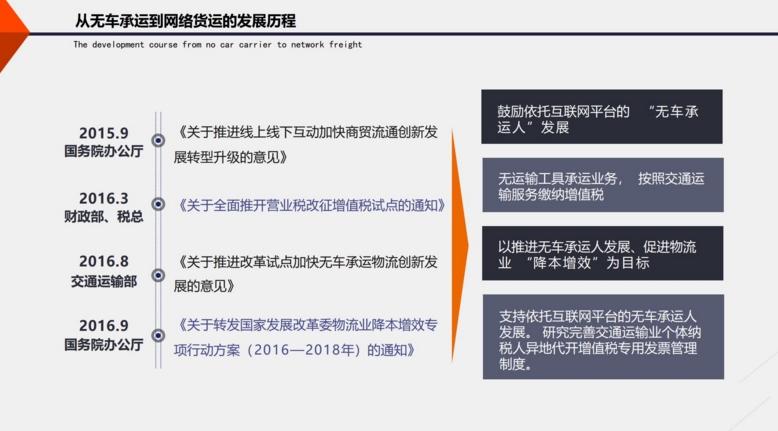Click the dark box about 降本增效 为目标
778x431 pixels.
tap(602, 253)
